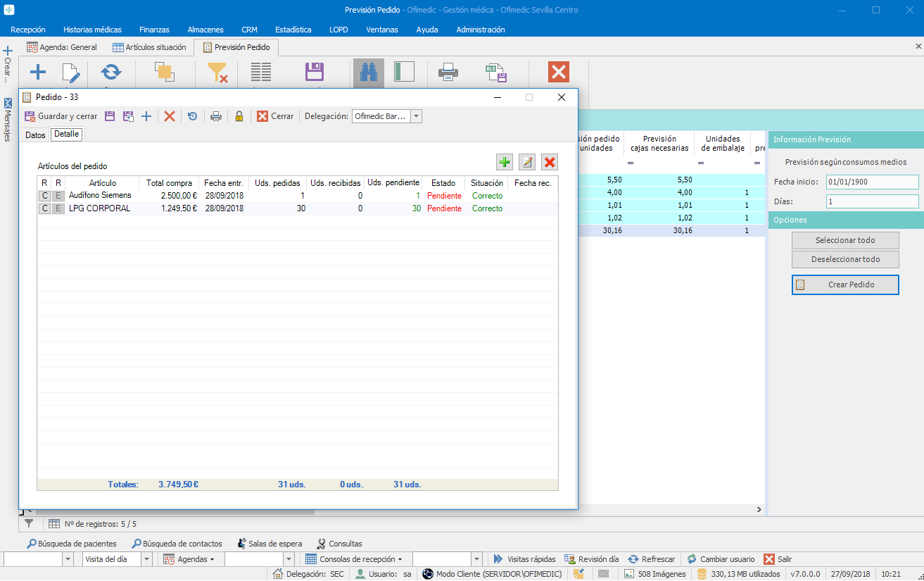Click the printer icon in Pedido toolbar

pyautogui.click(x=216, y=116)
